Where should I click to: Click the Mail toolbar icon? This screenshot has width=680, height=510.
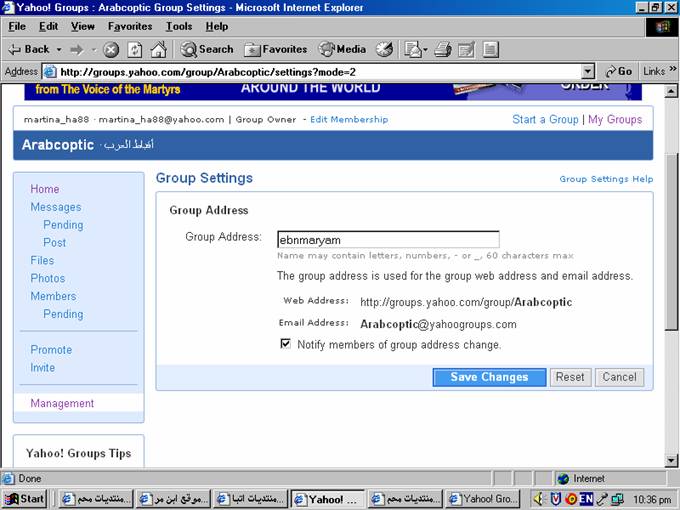412,50
